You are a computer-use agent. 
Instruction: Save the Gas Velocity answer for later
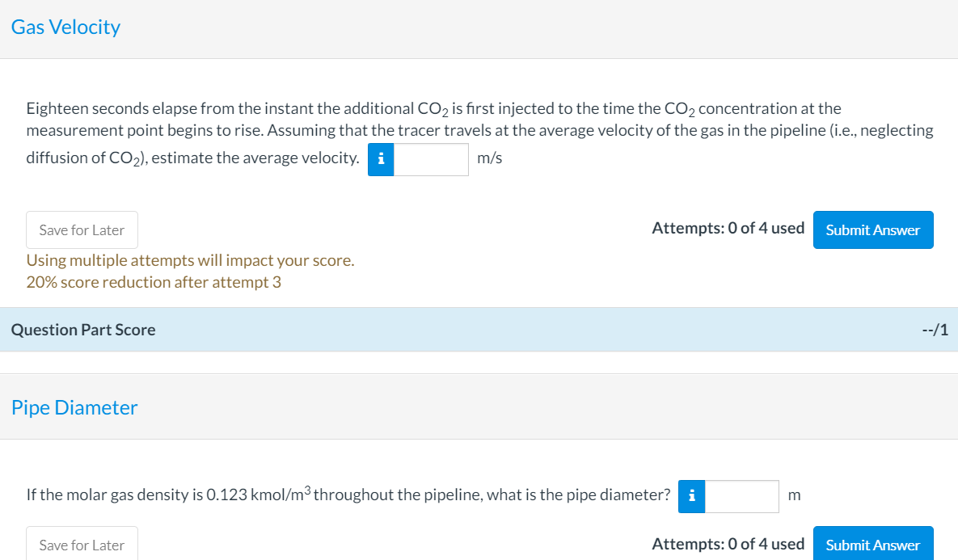pyautogui.click(x=81, y=229)
